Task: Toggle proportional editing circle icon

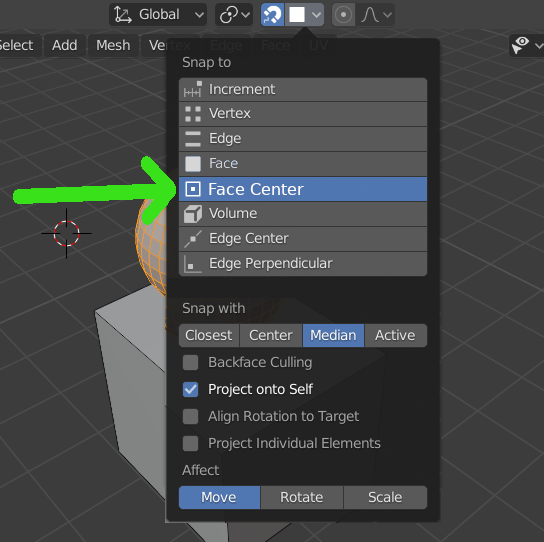Action: (x=343, y=15)
